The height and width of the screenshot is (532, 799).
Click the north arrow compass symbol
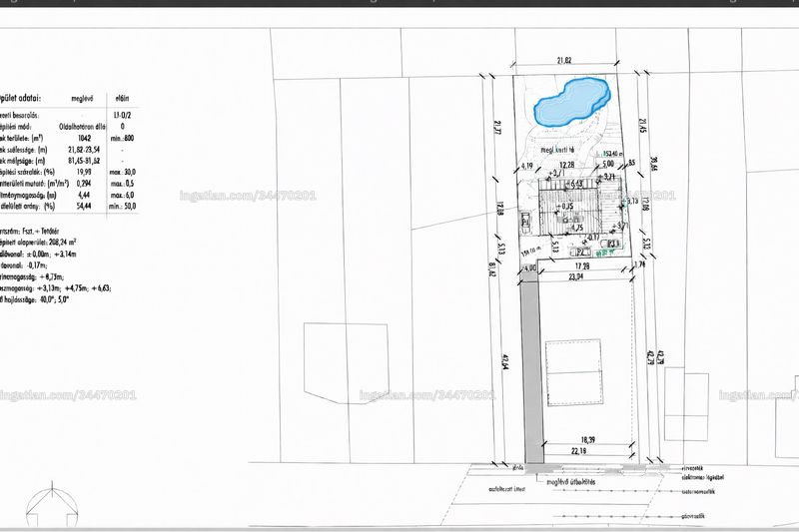[52, 503]
